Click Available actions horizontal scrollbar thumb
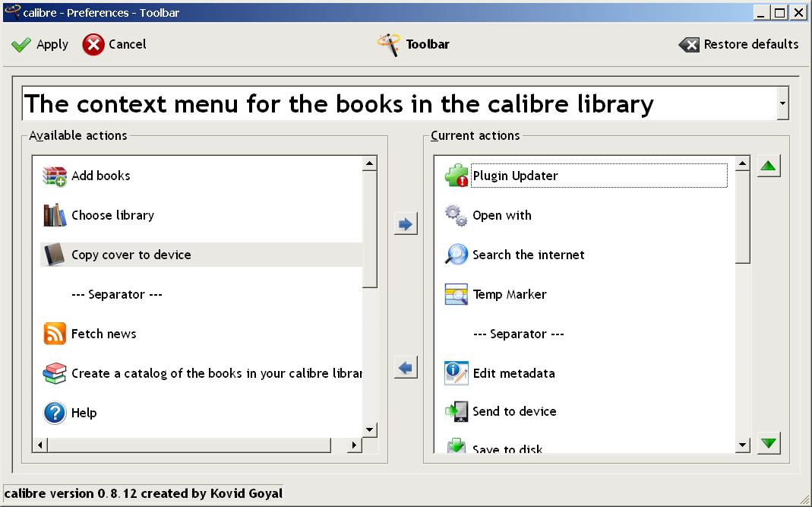 [x=189, y=445]
